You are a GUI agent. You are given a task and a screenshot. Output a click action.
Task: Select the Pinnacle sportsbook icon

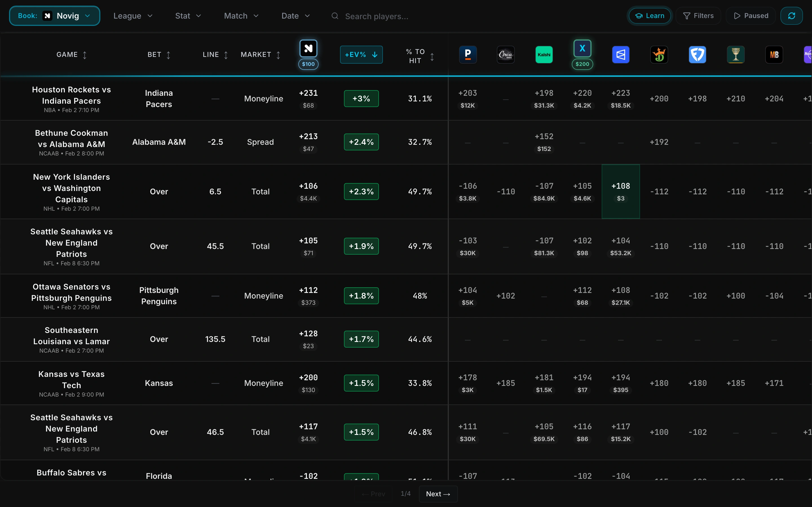pyautogui.click(x=468, y=54)
